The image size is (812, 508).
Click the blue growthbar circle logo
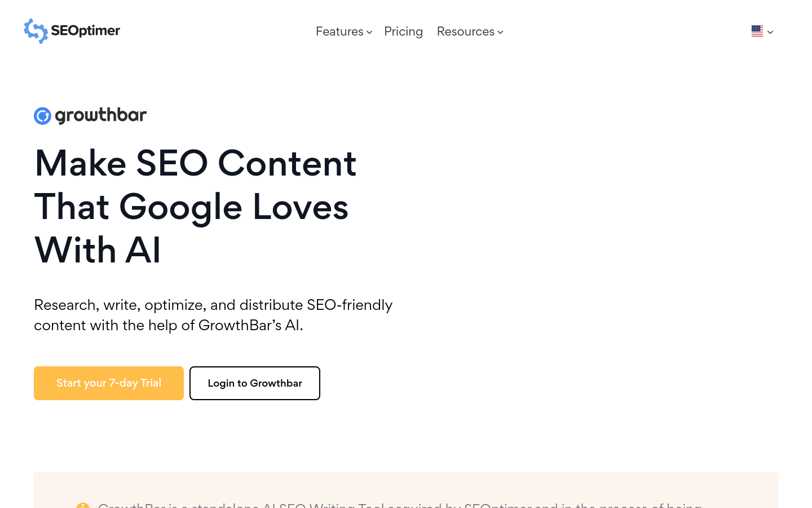click(x=43, y=116)
